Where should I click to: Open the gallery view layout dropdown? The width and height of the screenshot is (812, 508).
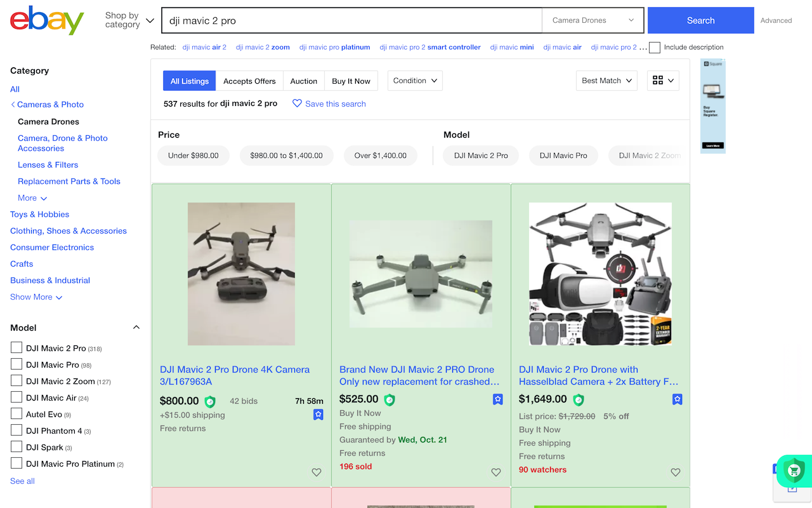click(x=663, y=81)
